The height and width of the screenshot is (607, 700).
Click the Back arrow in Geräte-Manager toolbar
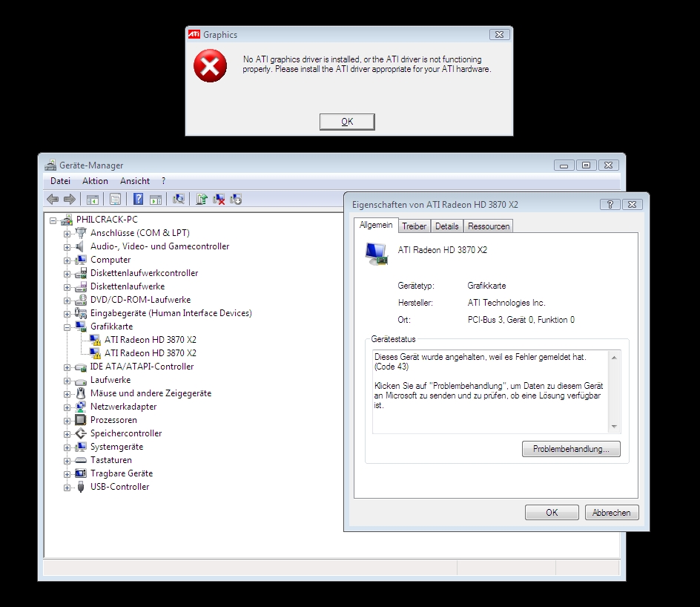(53, 199)
